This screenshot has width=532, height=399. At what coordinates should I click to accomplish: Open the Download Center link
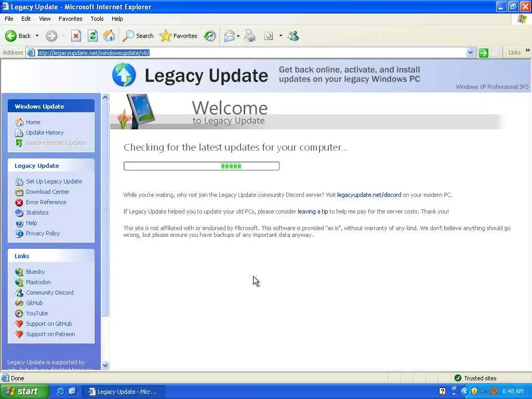pos(47,192)
